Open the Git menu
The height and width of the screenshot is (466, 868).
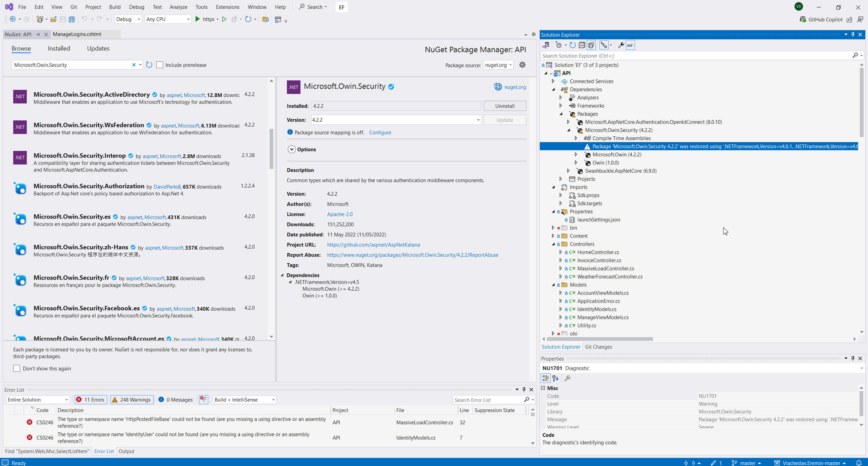pyautogui.click(x=73, y=7)
